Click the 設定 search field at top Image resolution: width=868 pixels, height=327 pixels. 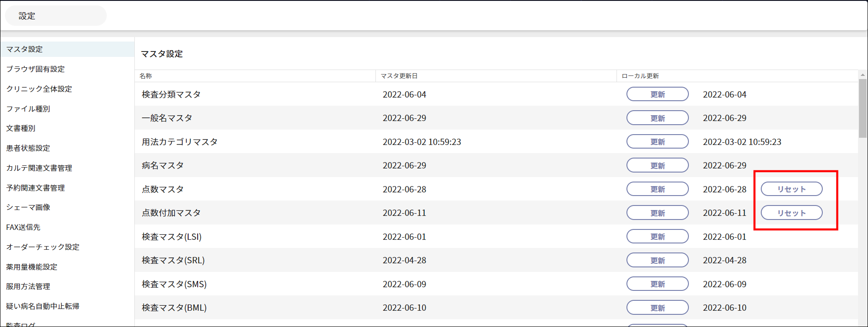pos(56,16)
